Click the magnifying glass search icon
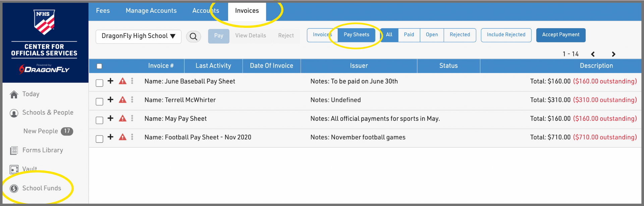Image resolution: width=644 pixels, height=206 pixels. (194, 37)
